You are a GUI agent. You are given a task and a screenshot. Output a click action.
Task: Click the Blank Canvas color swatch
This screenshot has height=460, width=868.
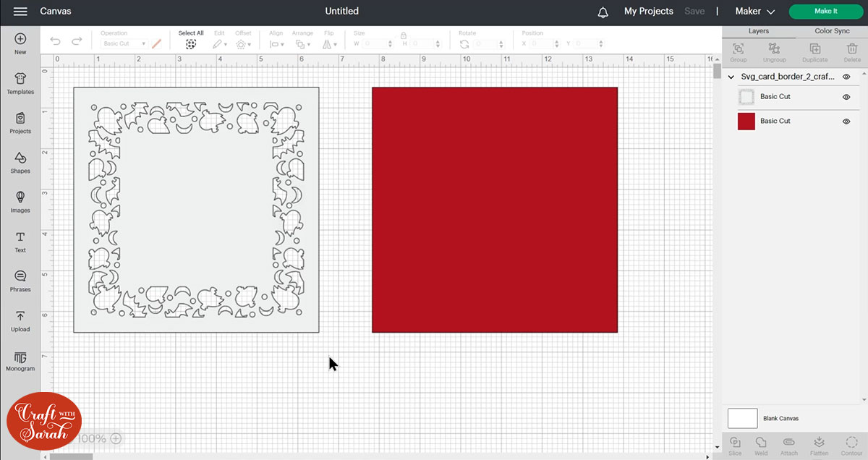click(742, 418)
